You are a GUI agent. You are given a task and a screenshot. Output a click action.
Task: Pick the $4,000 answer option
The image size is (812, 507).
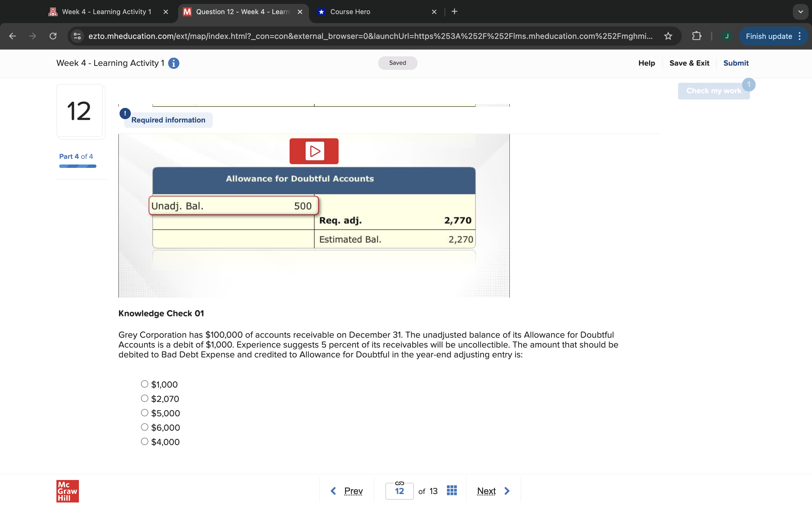145,442
